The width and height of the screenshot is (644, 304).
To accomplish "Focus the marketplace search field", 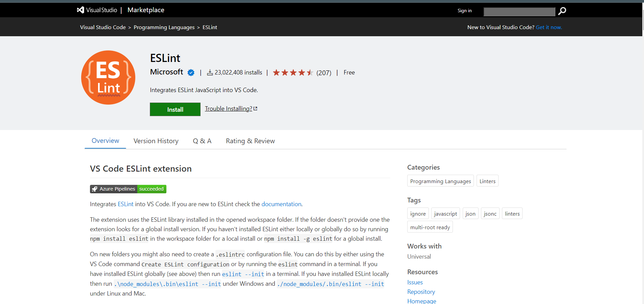I will [519, 12].
